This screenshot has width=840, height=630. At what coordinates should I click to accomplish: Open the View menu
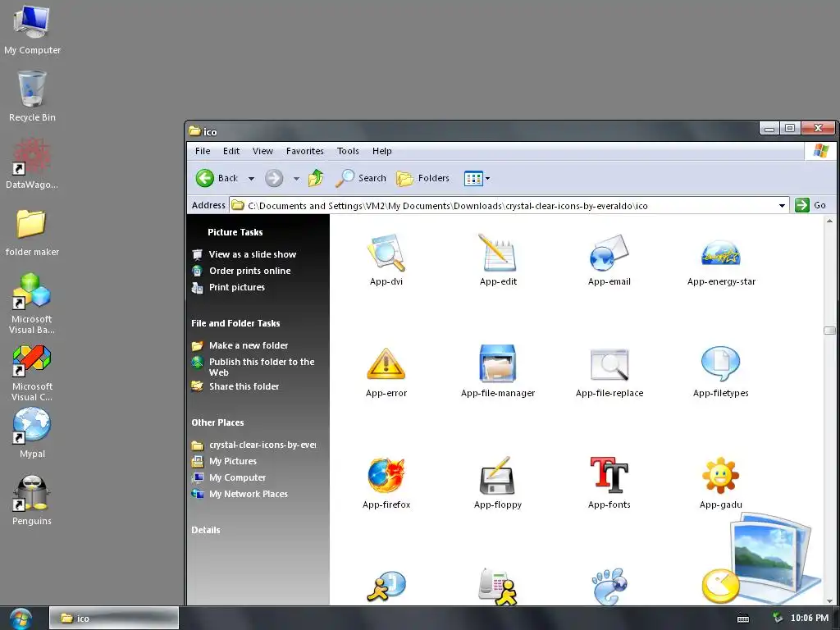[x=262, y=151]
